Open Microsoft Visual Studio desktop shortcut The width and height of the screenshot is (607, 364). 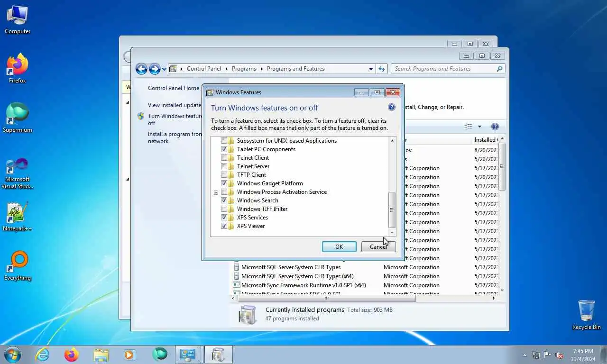point(18,173)
